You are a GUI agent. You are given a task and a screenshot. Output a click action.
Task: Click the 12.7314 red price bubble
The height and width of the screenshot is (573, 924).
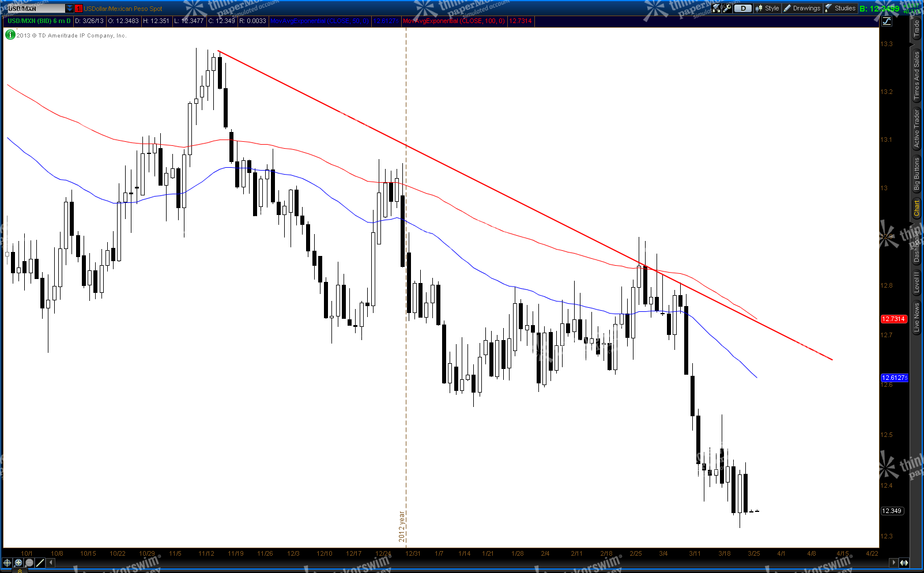click(x=894, y=319)
